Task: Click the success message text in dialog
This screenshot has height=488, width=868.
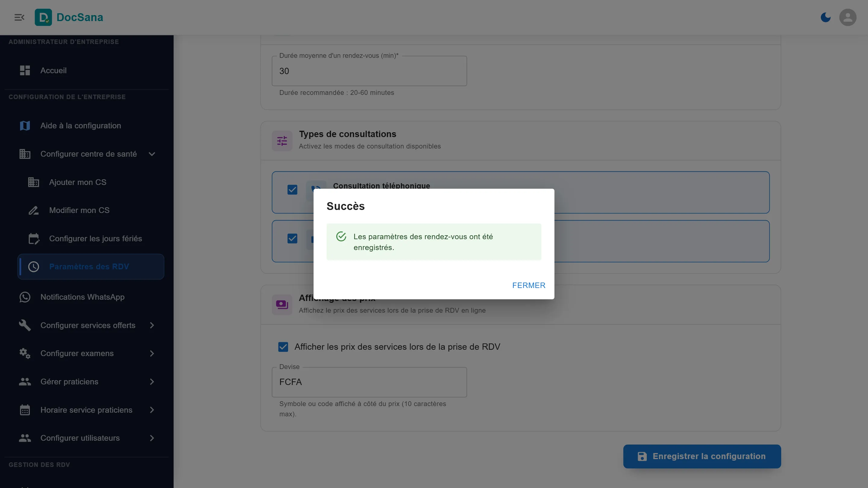Action: pos(423,242)
